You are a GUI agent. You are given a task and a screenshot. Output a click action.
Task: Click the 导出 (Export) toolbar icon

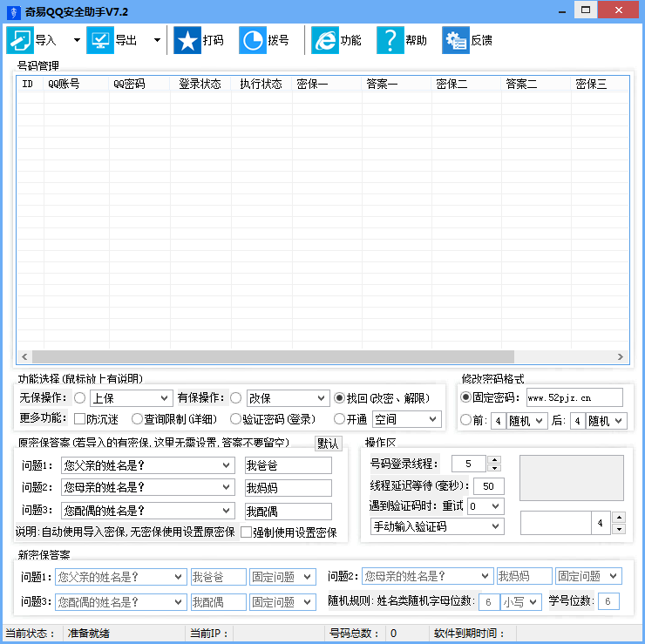tap(100, 40)
